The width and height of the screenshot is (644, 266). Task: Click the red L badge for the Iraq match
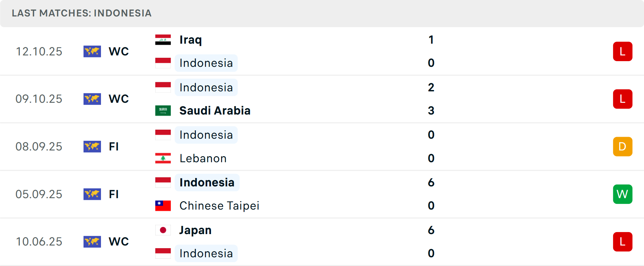coord(623,51)
